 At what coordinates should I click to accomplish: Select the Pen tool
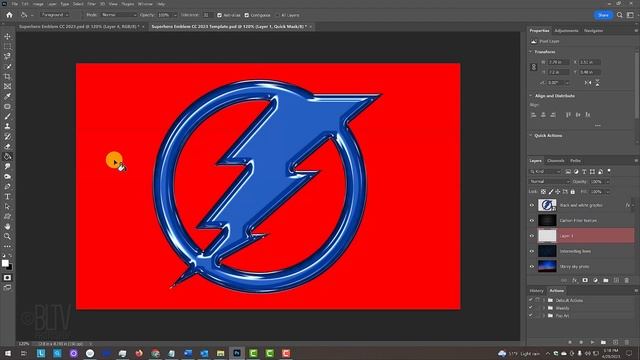point(7,187)
